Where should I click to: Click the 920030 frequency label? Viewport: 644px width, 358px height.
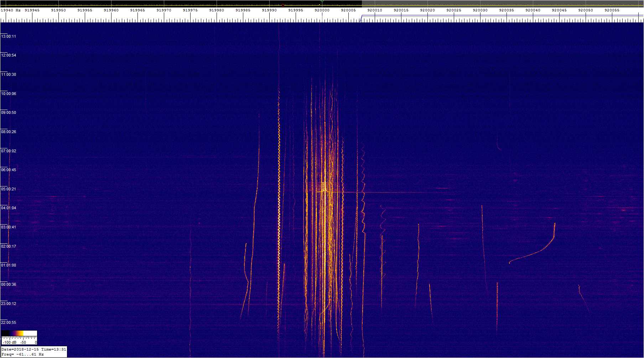click(480, 10)
